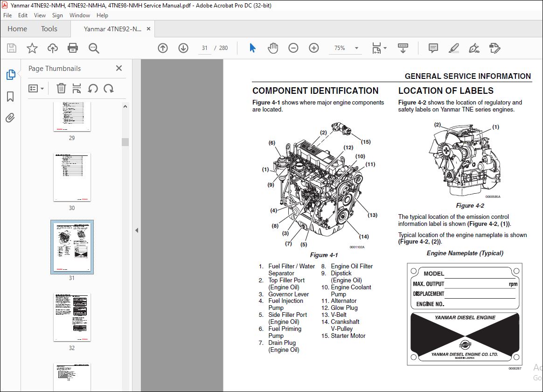Open the Edit menu
This screenshot has width=543, height=392.
(22, 15)
